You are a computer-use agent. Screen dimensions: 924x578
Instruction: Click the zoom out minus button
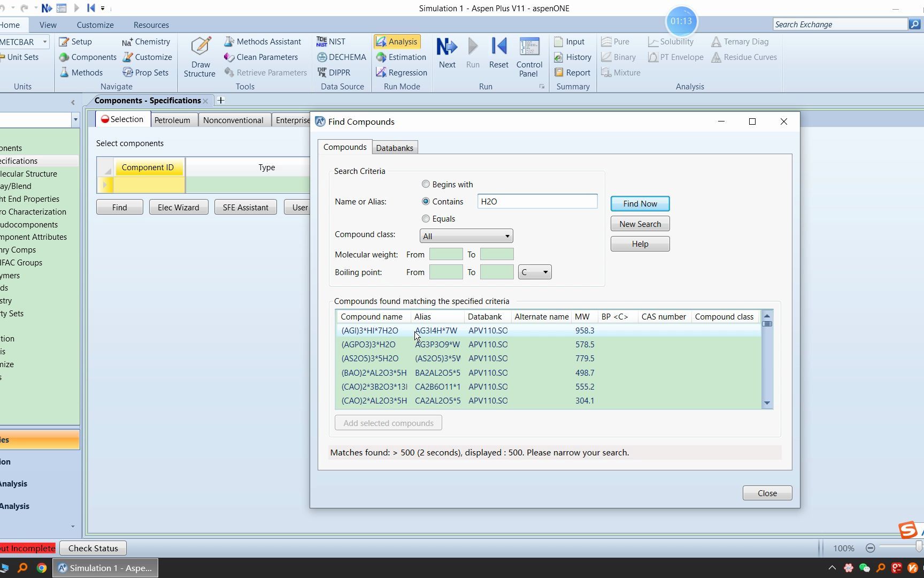tap(870, 548)
